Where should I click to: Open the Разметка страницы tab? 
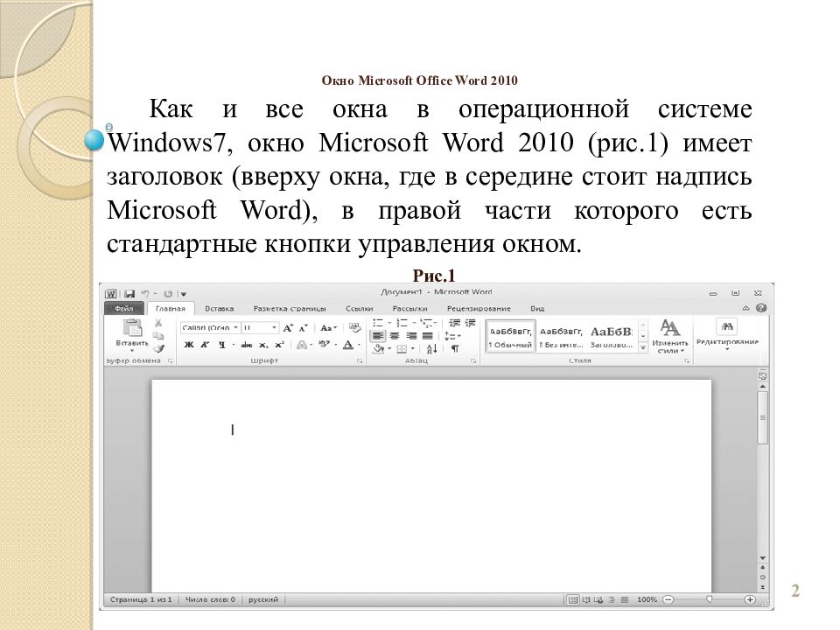[290, 309]
